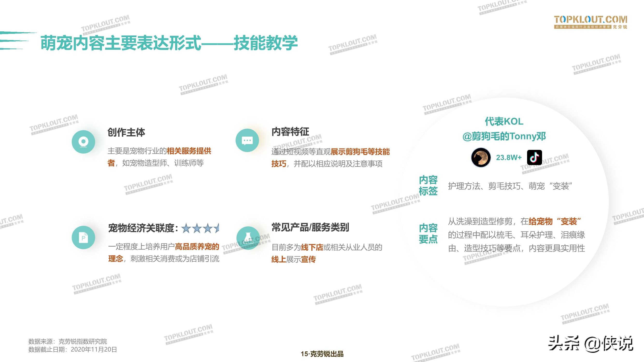Click the 常见产品/服务类别 heading

click(x=310, y=227)
